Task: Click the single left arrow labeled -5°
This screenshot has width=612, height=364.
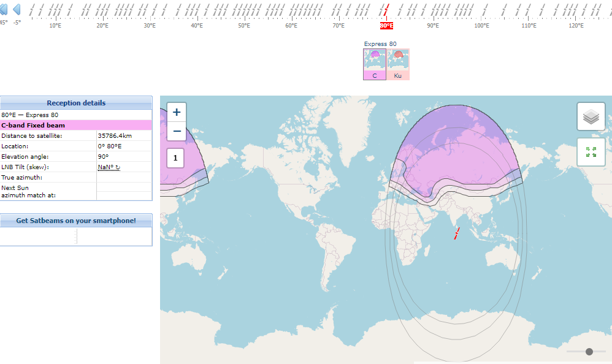Action: [17, 9]
